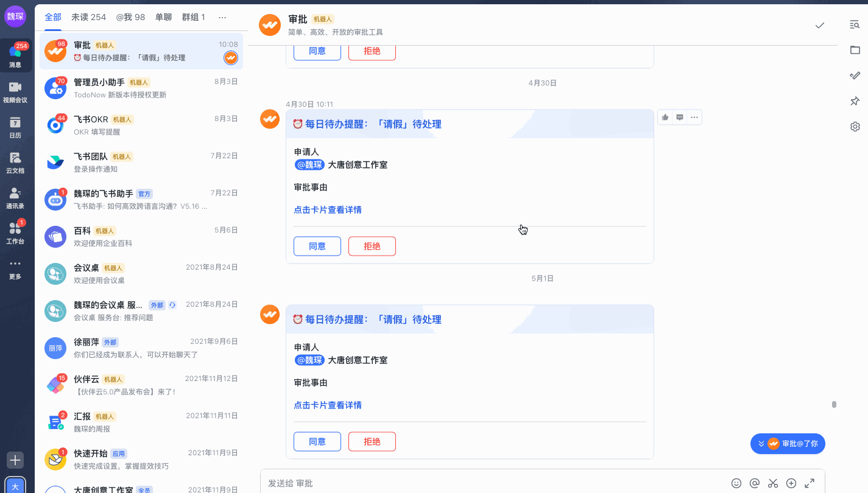
Task: Click the scissors screenshot icon
Action: [x=773, y=483]
